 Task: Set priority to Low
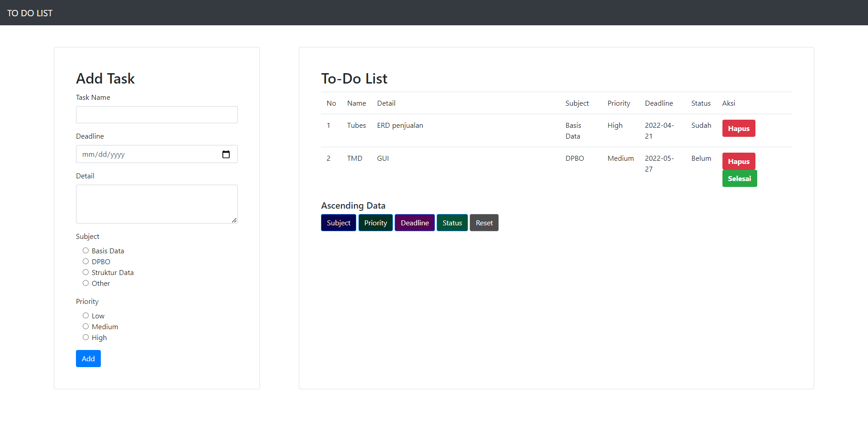[85, 316]
